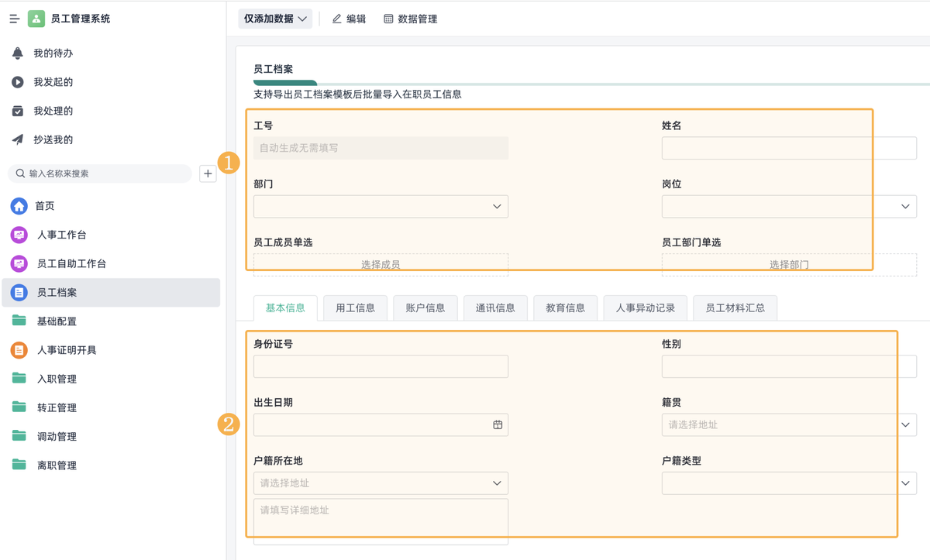Open the 户籍所在地 address dropdown
The image size is (930, 560).
pos(381,483)
